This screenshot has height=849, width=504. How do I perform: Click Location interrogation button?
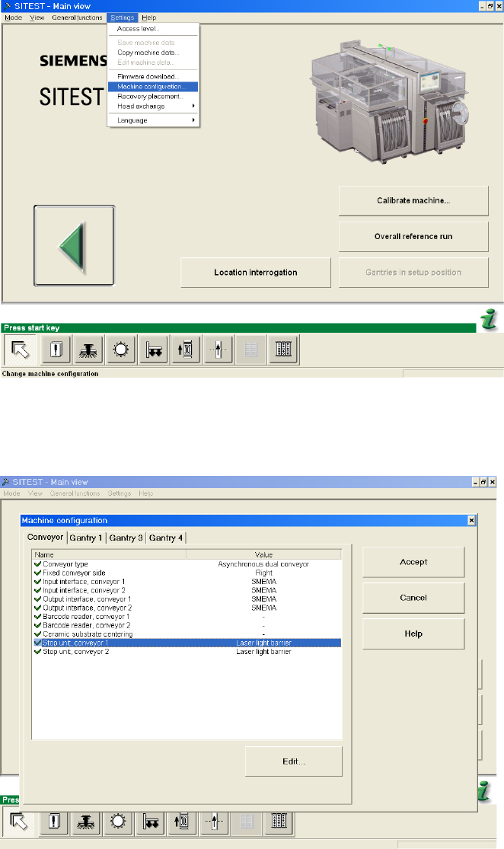coord(256,273)
